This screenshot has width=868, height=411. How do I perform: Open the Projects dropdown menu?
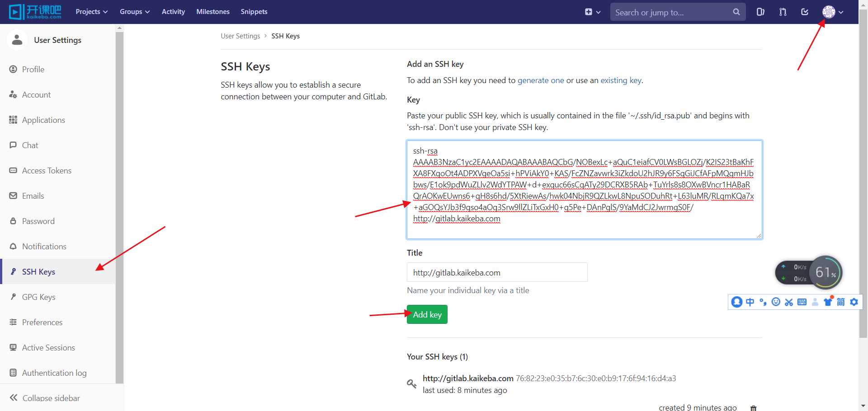pos(92,12)
